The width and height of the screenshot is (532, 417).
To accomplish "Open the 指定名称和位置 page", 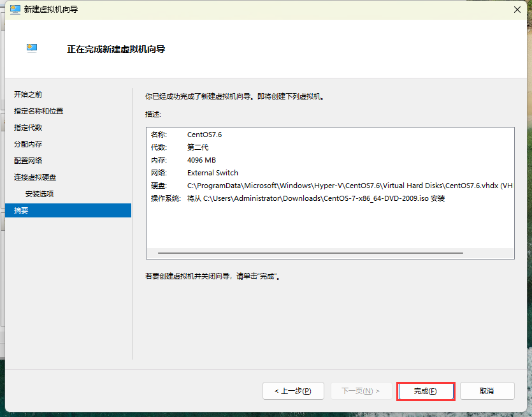I will tap(39, 111).
